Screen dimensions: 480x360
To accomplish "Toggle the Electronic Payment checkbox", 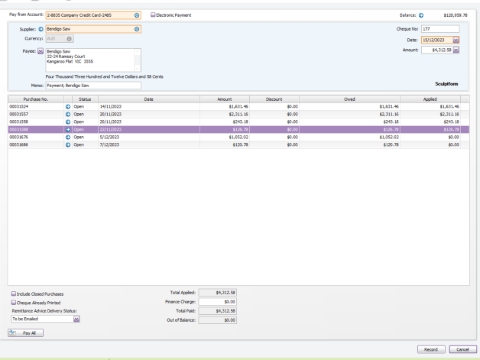I will pyautogui.click(x=153, y=15).
